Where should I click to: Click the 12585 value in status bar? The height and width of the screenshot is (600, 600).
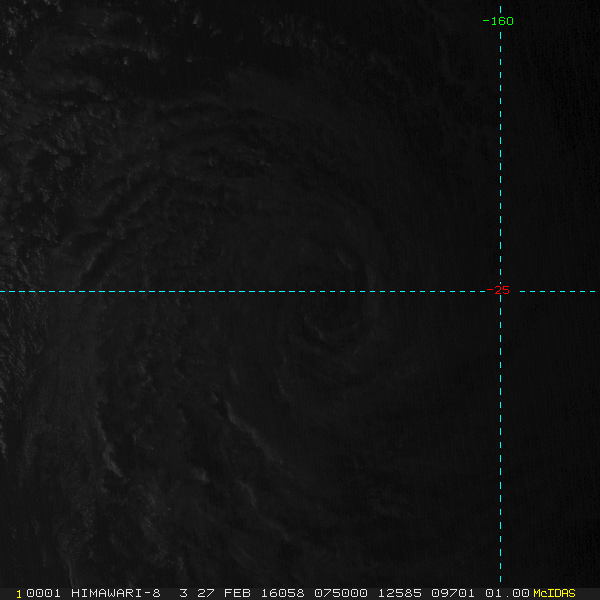point(399,593)
